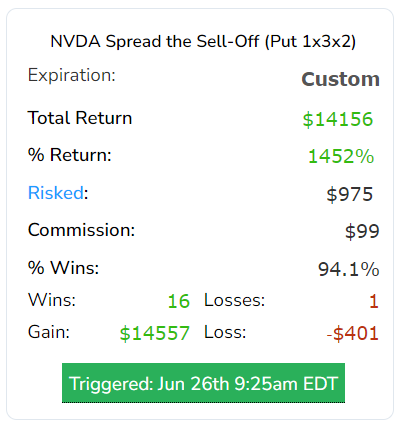Click the Commission label
The height and width of the screenshot is (426, 402).
(x=82, y=230)
